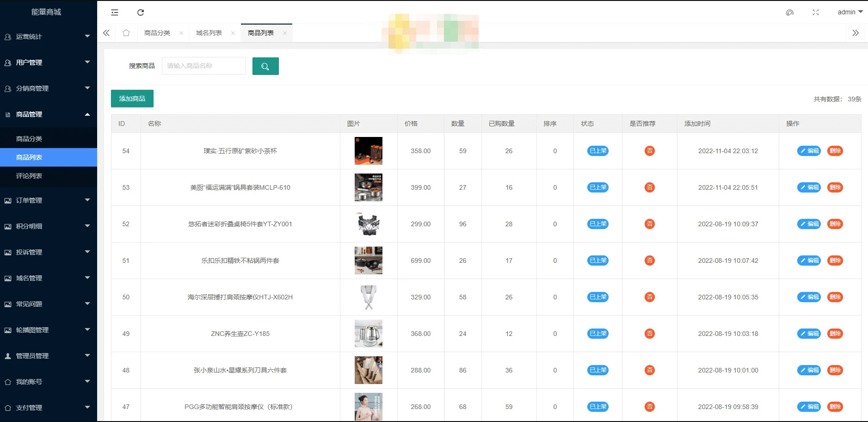This screenshot has width=868, height=422.
Task: Click the magnifier search icon
Action: tap(265, 66)
